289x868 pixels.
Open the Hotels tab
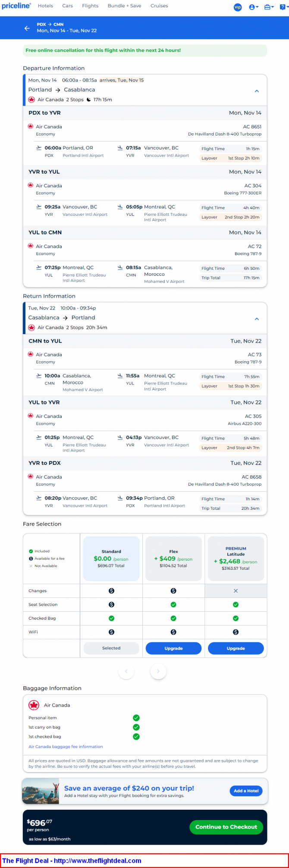[45, 6]
